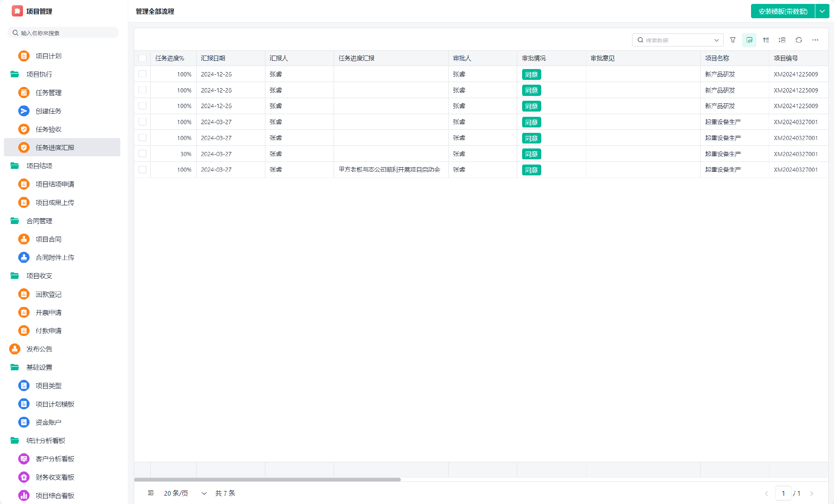Click first row's 同意 status tag
Viewport: 834px width, 504px height.
point(531,75)
